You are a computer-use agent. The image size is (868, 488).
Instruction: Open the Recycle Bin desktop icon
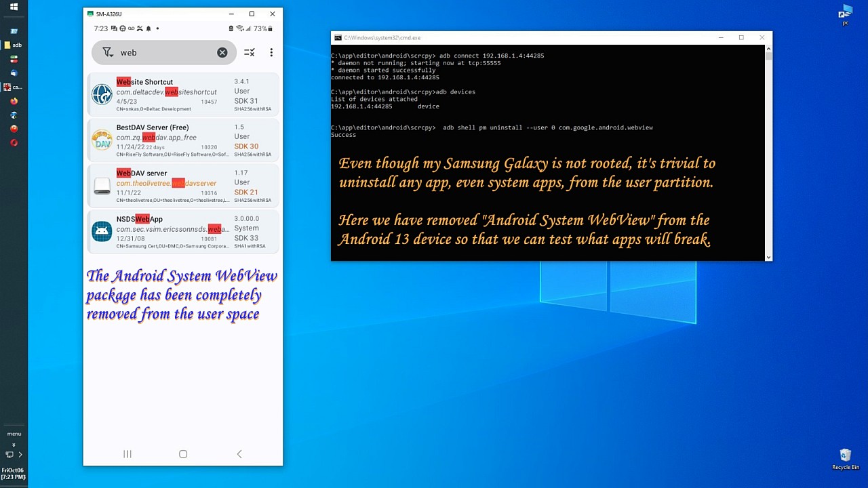[845, 459]
